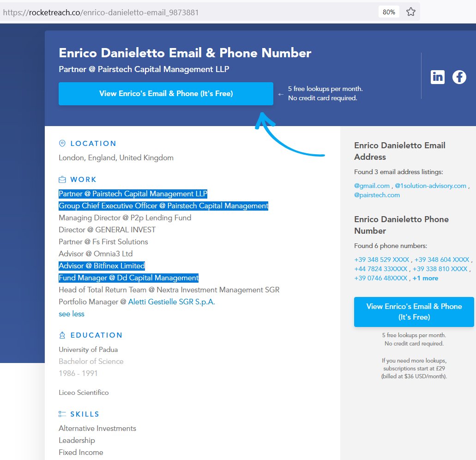
Task: Click phone number +39 348 604 XXXX
Action: tap(442, 260)
